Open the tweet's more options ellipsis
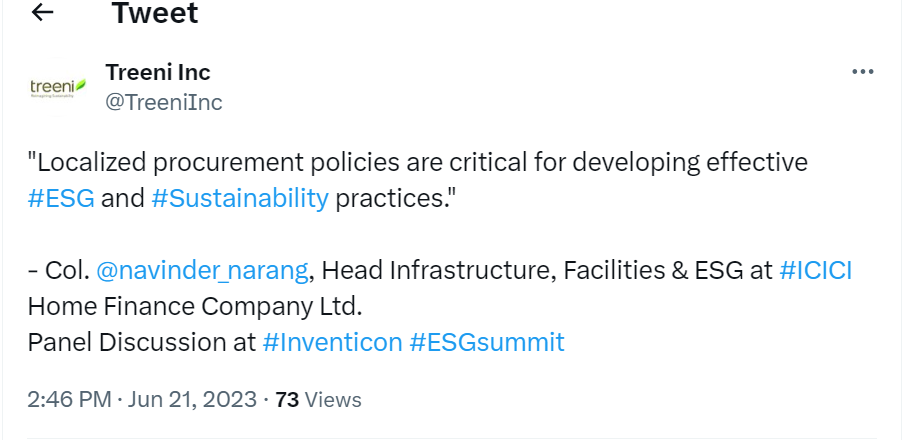The width and height of the screenshot is (903, 440). coord(862,72)
